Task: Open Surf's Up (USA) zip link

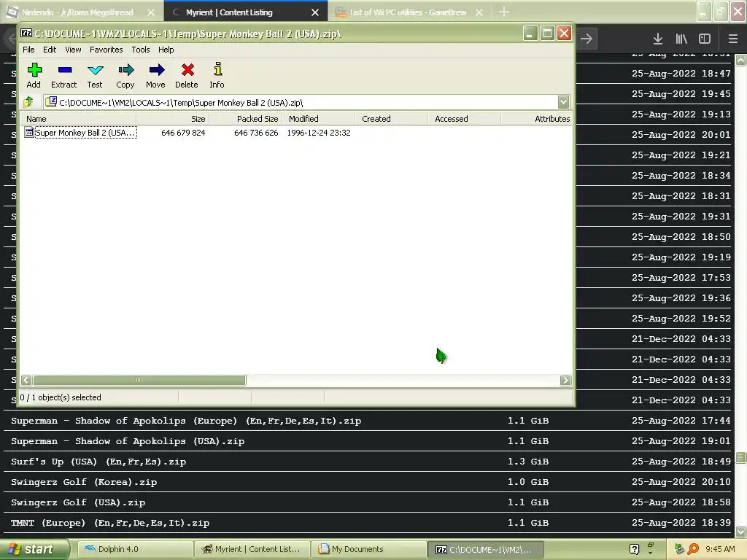Action: pyautogui.click(x=98, y=462)
